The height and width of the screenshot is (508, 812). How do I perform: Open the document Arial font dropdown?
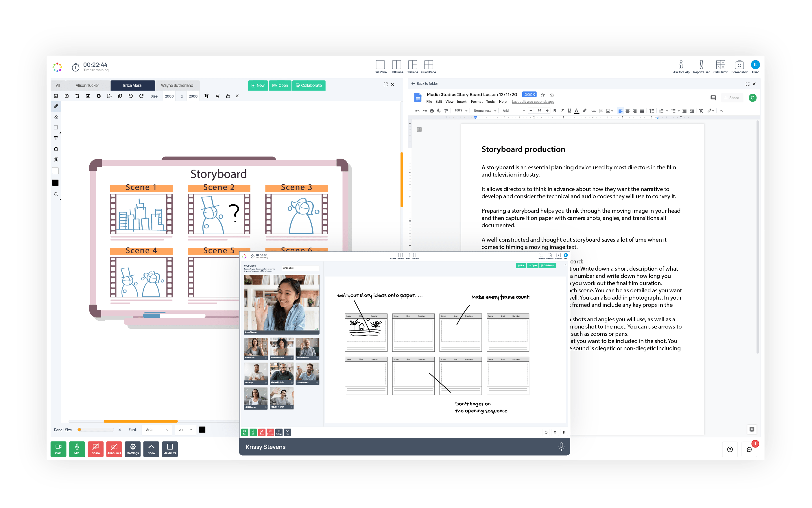[x=513, y=111]
